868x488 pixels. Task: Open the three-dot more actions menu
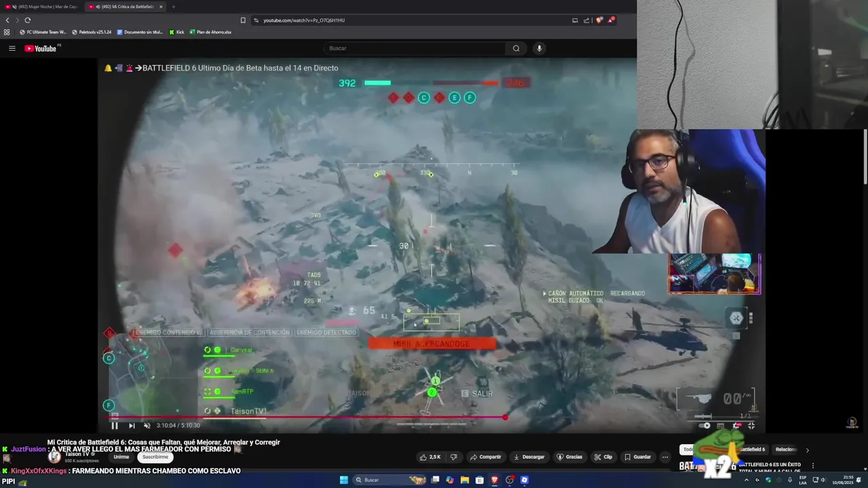tap(665, 457)
